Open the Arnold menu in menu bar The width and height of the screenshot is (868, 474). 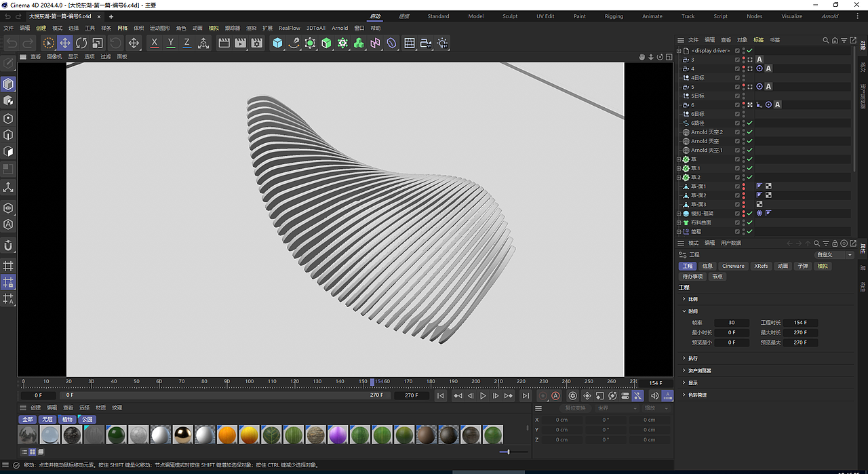click(x=340, y=28)
